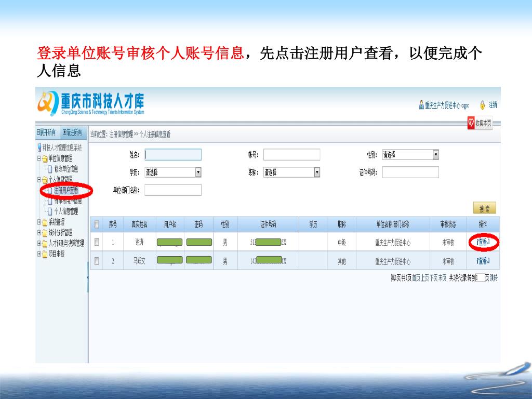Click the folder icon for 项目申报
The height and width of the screenshot is (399, 532).
pyautogui.click(x=45, y=254)
